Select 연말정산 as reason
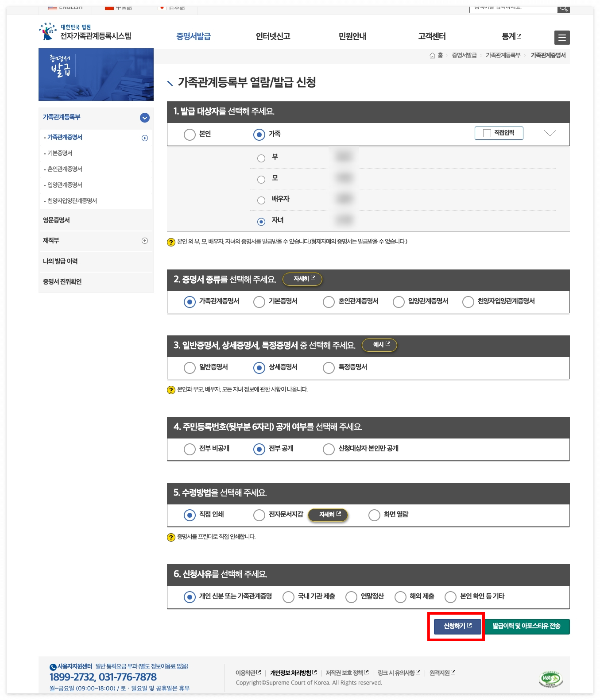This screenshot has width=600, height=700. click(x=351, y=597)
